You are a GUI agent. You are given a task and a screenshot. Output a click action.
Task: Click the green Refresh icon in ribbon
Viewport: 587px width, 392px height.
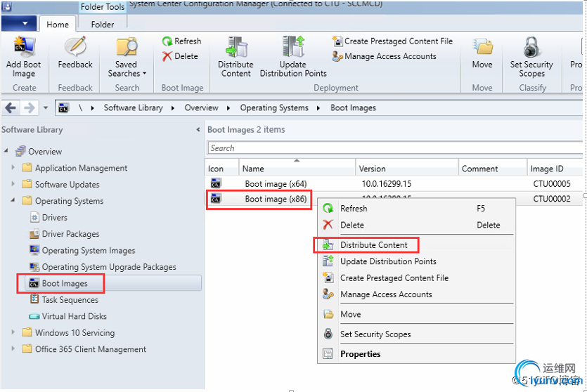(x=167, y=41)
